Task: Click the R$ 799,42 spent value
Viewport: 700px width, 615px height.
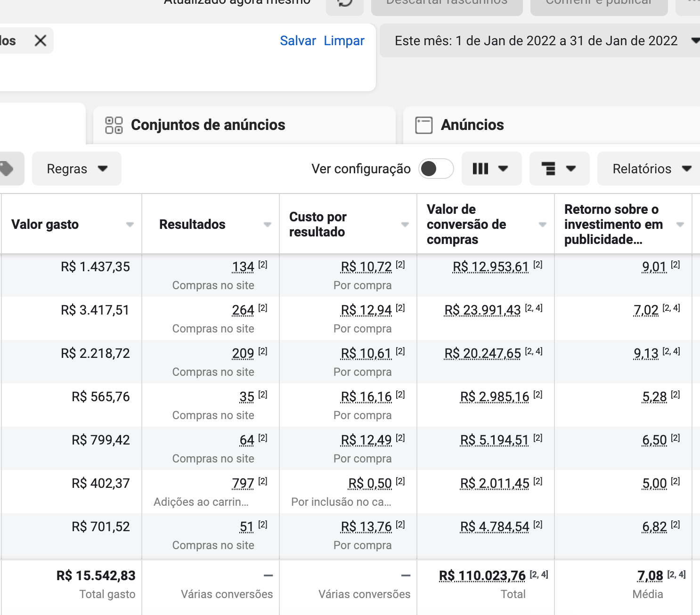Action: [x=101, y=440]
